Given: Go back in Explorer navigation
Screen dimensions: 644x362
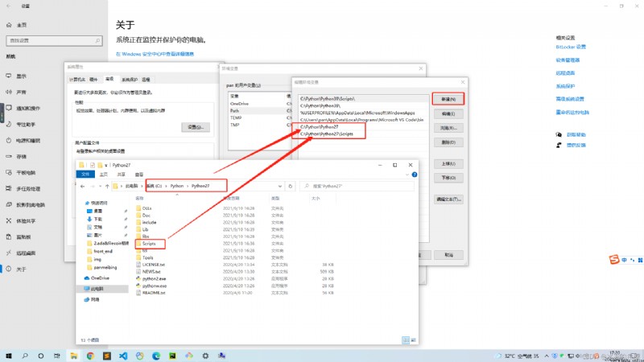Looking at the screenshot, I should 83,187.
